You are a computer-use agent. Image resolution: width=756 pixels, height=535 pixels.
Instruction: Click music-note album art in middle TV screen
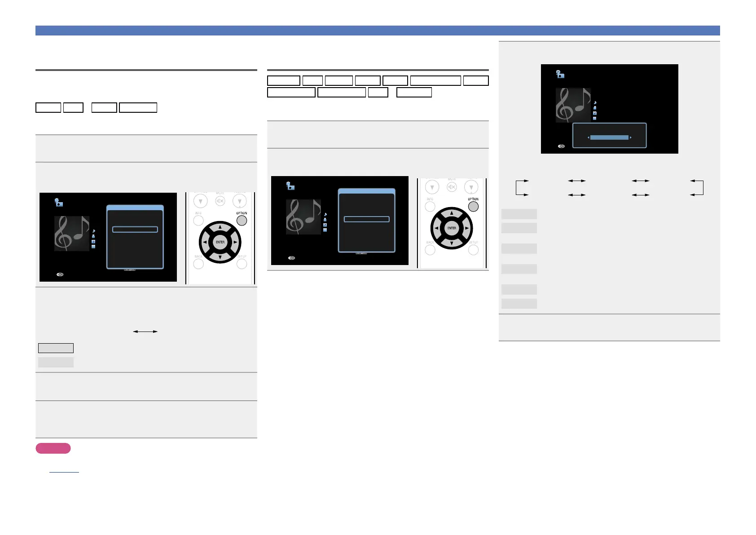(x=303, y=217)
